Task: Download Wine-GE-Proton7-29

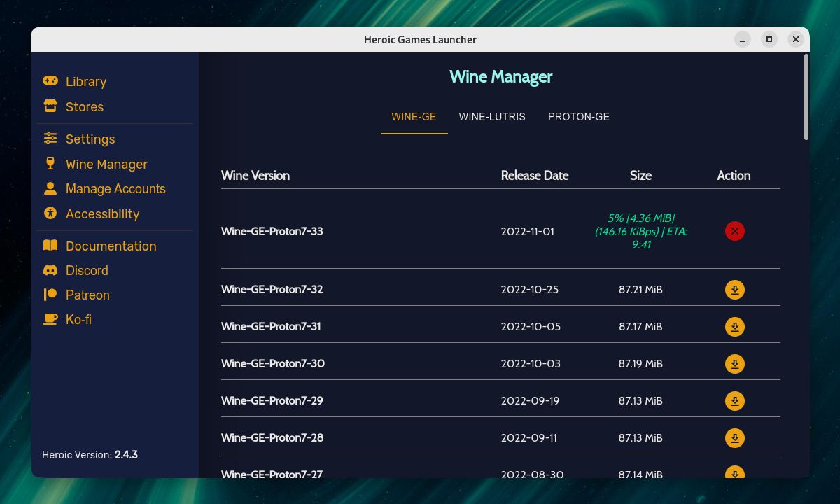Action: [735, 401]
